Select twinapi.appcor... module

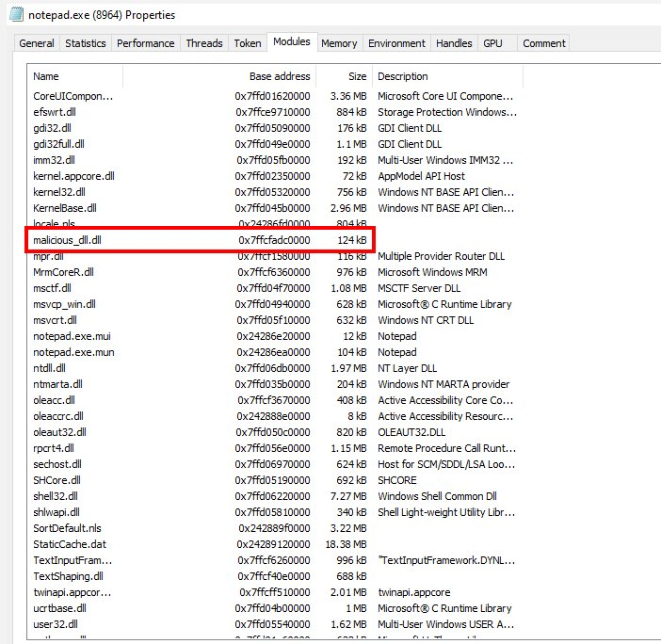274,592
